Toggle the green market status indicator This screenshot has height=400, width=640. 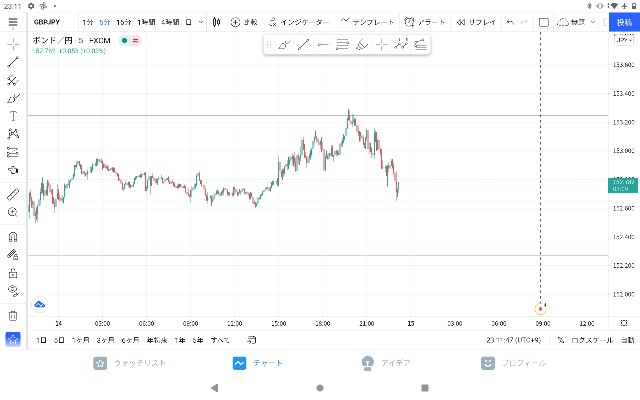[x=124, y=40]
